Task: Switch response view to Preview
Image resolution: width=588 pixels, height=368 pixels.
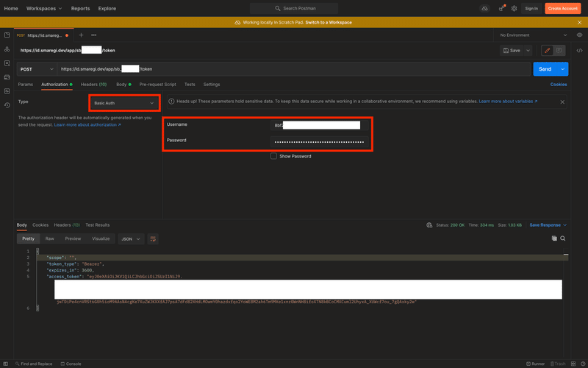Action: point(73,238)
